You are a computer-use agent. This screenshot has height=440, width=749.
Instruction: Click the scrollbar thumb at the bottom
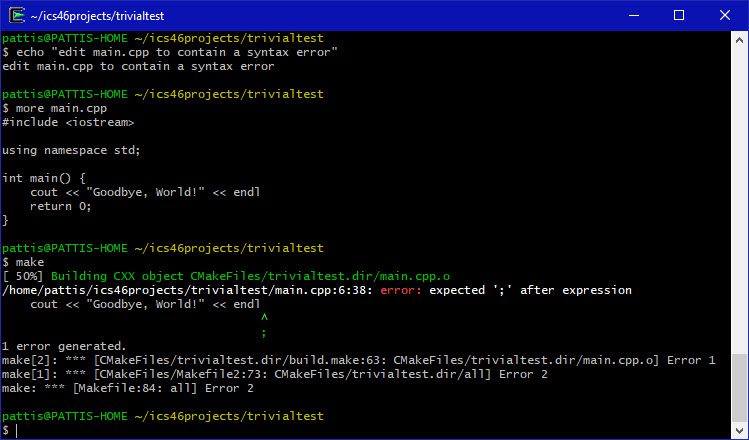tap(740, 388)
